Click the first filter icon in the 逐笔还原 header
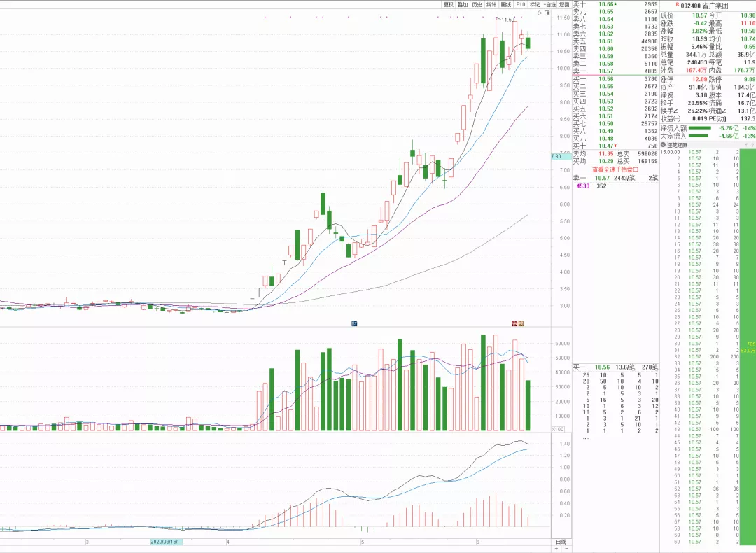Image resolution: width=756 pixels, height=553 pixels. coord(746,145)
